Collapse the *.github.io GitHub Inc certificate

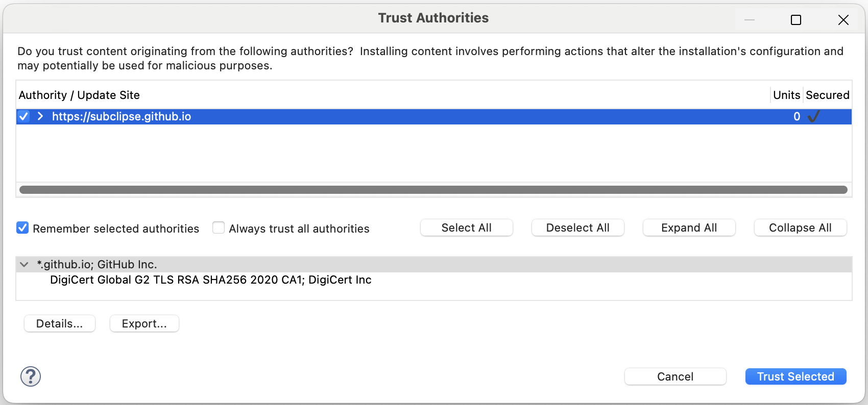(23, 264)
